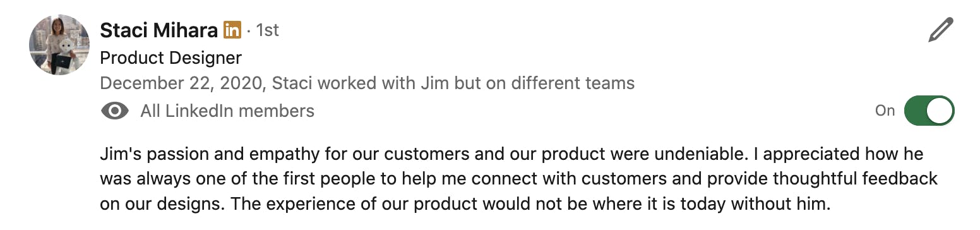Screen dimensions: 980x230
Task: Click the line beginning "was always one of the first"
Action: coord(518,179)
